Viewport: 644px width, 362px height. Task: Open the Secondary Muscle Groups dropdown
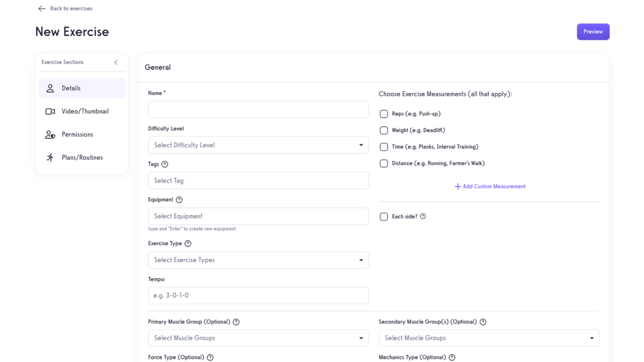(x=489, y=338)
